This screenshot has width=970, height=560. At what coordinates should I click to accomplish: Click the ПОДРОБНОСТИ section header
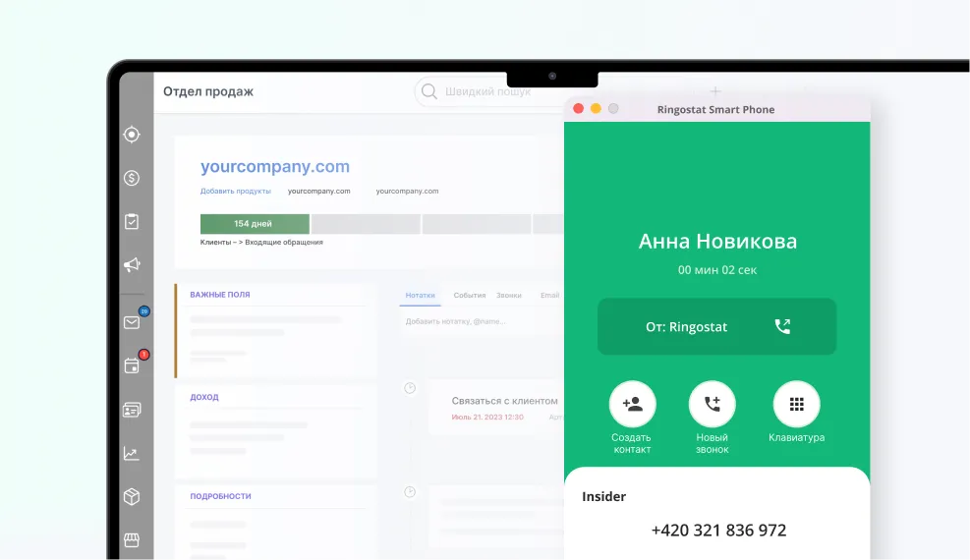point(220,496)
